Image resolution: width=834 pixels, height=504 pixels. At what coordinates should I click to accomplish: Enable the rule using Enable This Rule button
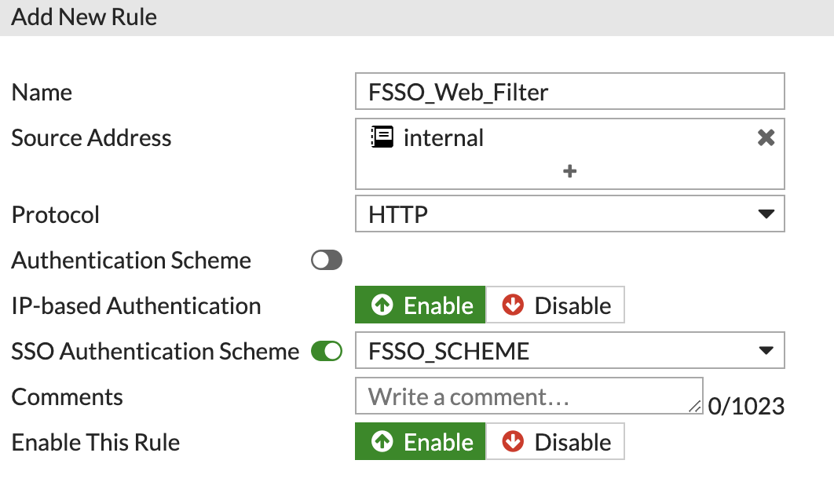point(419,441)
